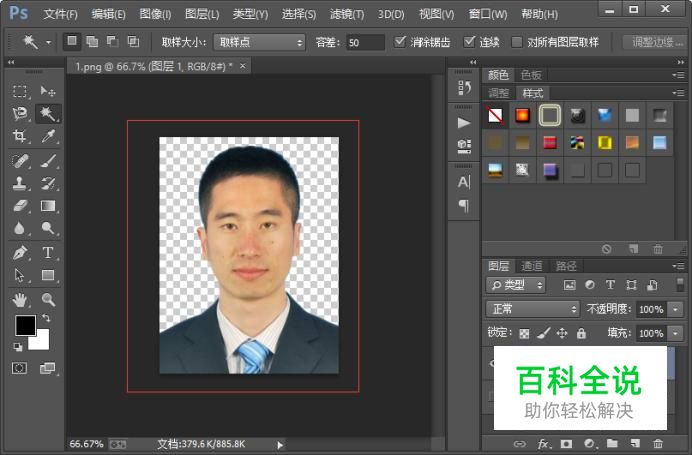Select the Crop tool

click(19, 137)
